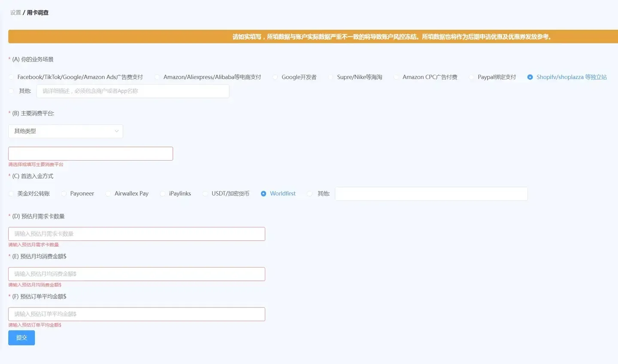The height and width of the screenshot is (364, 618).
Task: Click the 预估月均消费金额 input field
Action: [x=136, y=274]
